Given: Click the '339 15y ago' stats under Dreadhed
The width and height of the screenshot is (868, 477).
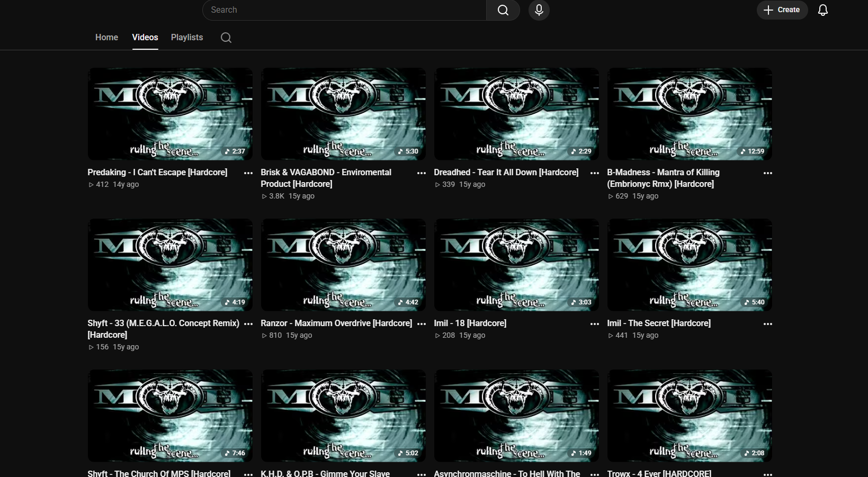Looking at the screenshot, I should pyautogui.click(x=460, y=185).
